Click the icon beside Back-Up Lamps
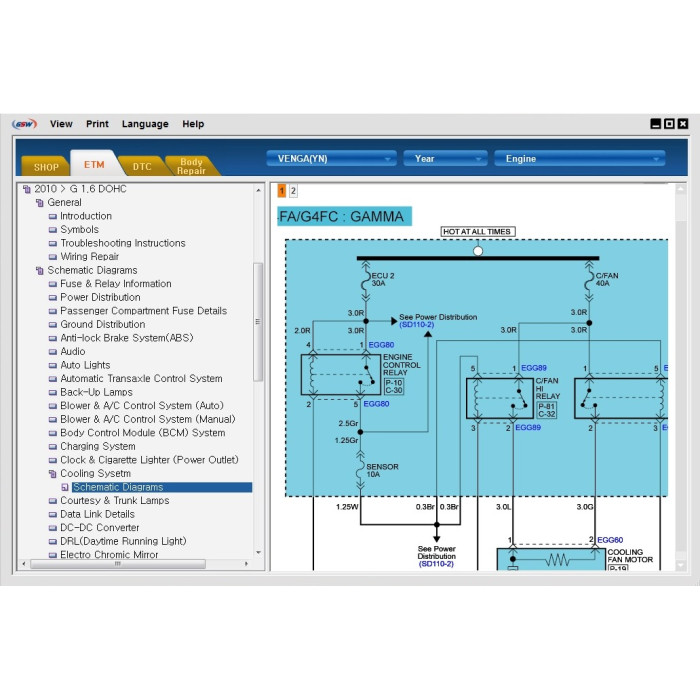 (x=53, y=392)
